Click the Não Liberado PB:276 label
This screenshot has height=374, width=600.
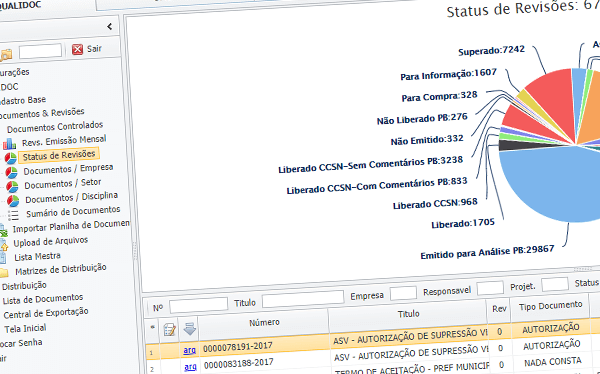click(422, 119)
